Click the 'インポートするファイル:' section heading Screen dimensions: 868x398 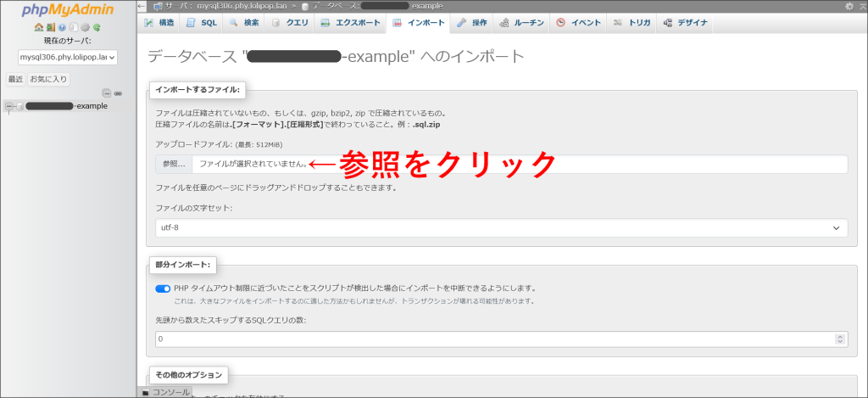197,90
